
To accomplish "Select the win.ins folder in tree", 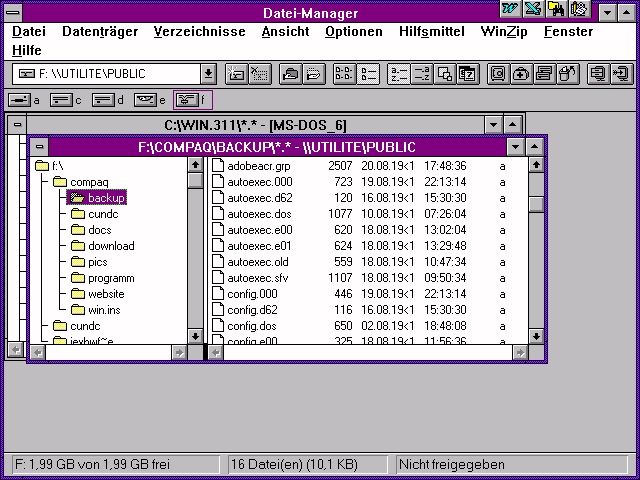I will pos(96,310).
